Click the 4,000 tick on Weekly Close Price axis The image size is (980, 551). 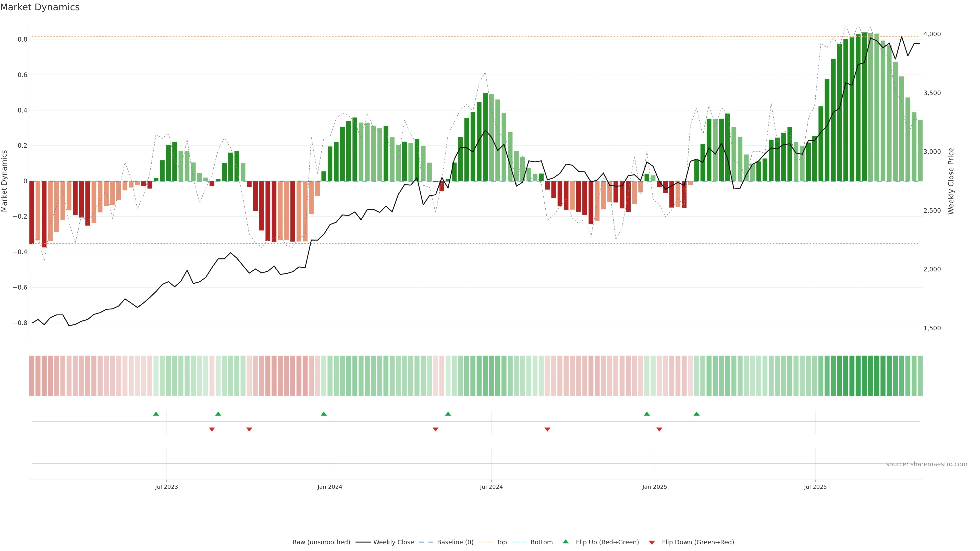pos(932,34)
